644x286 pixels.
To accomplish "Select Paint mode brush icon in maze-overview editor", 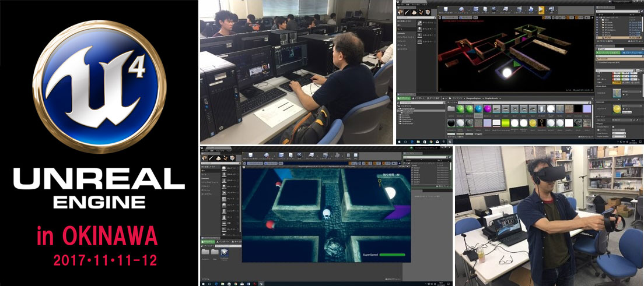I will 407,12.
